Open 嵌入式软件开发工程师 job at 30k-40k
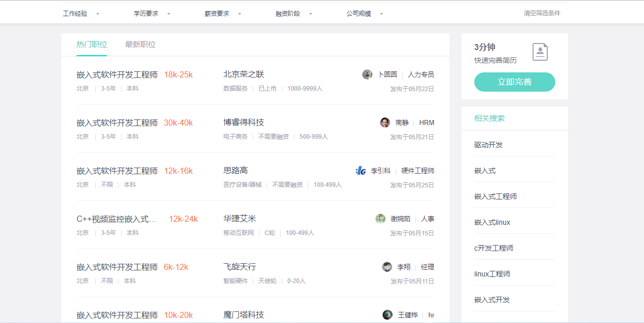This screenshot has width=644, height=323. click(x=117, y=123)
